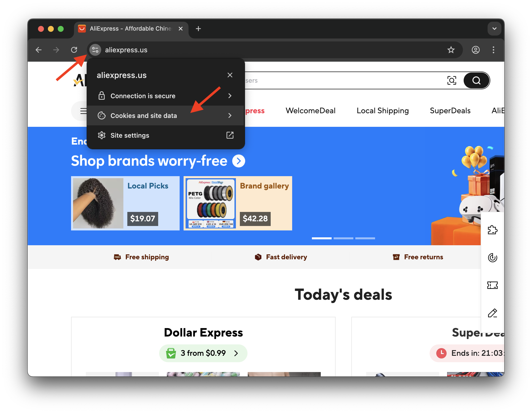The image size is (532, 413).
Task: Click the coupon ticket icon in sidebar
Action: pyautogui.click(x=493, y=285)
